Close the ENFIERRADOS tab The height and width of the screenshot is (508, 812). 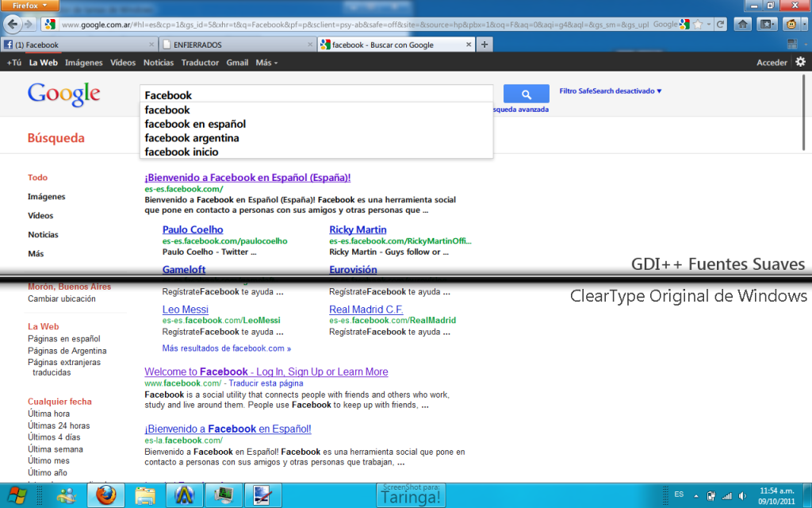(x=310, y=45)
